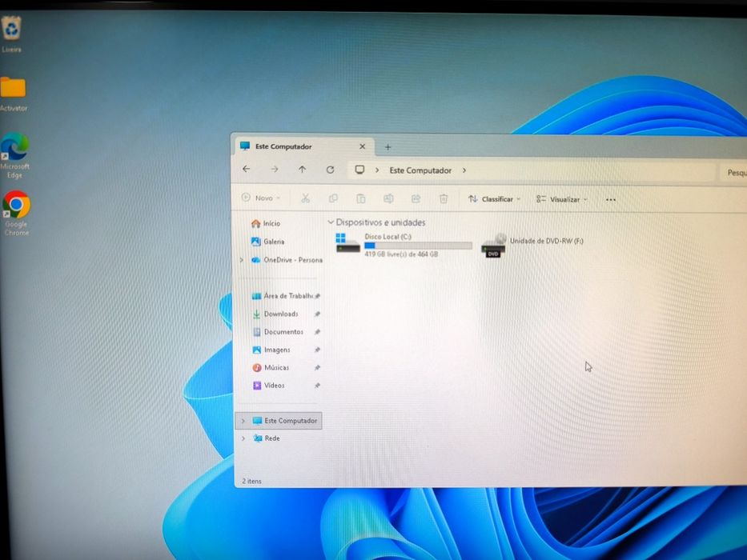The height and width of the screenshot is (560, 747).
Task: Click Este Computador in the address bar
Action: coord(420,170)
